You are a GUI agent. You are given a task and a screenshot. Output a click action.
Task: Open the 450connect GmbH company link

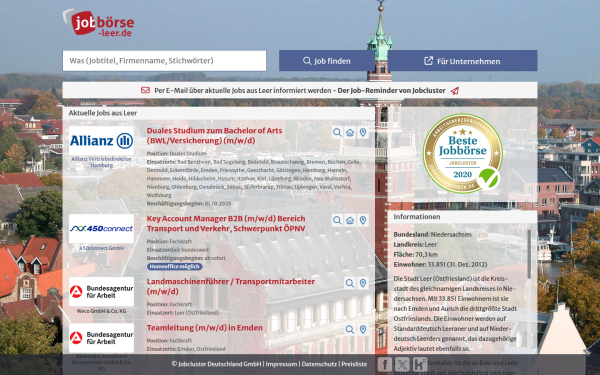point(101,248)
